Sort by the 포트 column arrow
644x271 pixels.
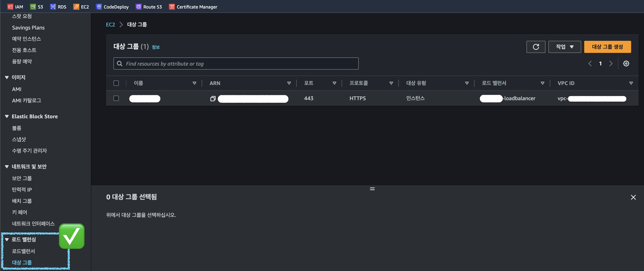[x=334, y=83]
